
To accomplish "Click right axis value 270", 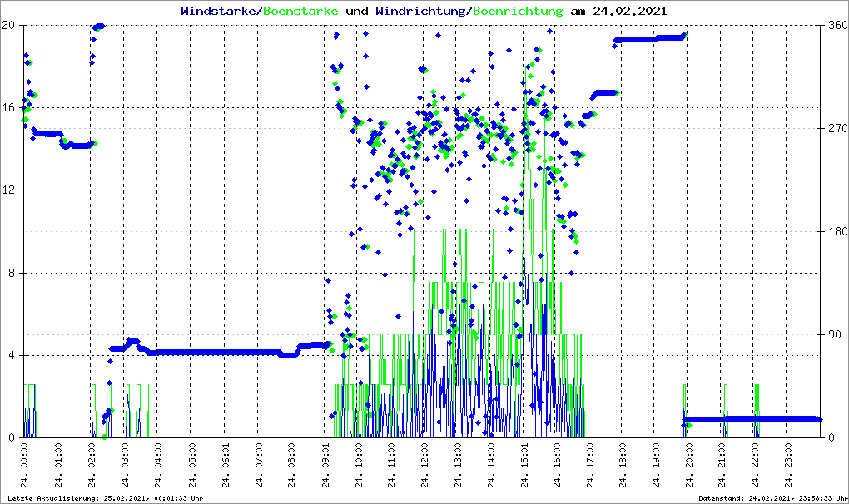I will 837,128.
